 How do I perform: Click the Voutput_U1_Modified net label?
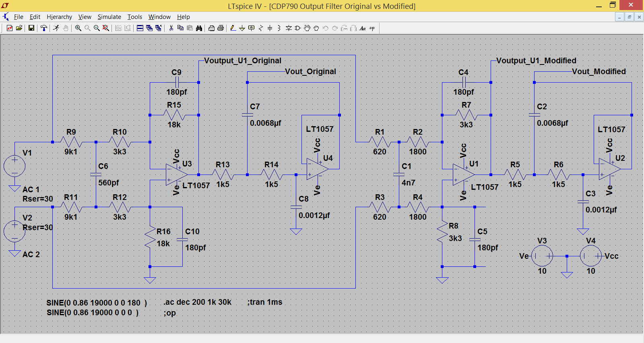(x=536, y=61)
